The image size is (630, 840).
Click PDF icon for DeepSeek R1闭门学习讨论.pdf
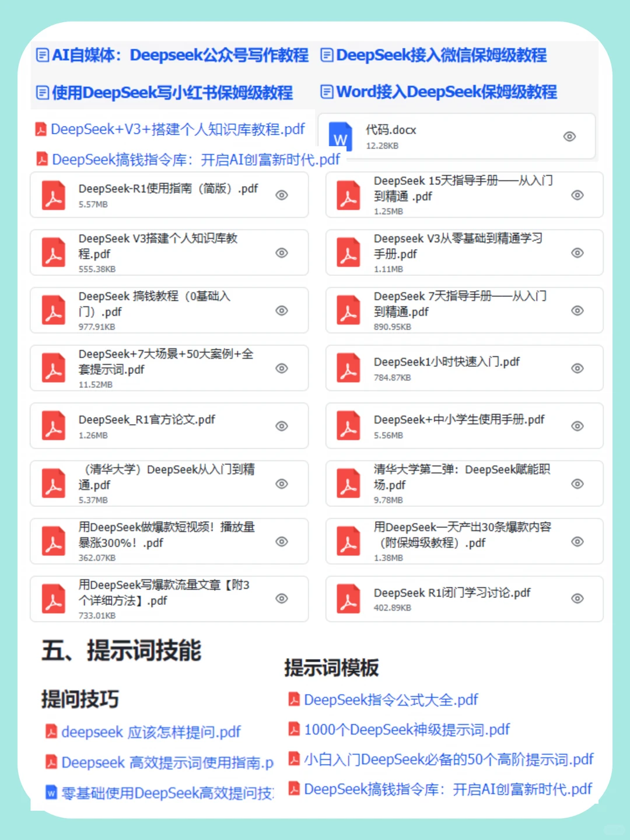[x=349, y=598]
